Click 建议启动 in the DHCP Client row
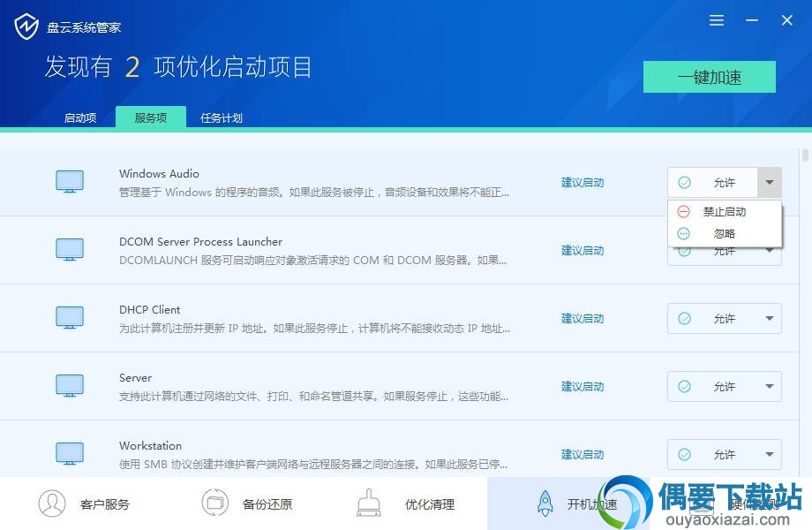This screenshot has height=530, width=812. pyautogui.click(x=583, y=318)
